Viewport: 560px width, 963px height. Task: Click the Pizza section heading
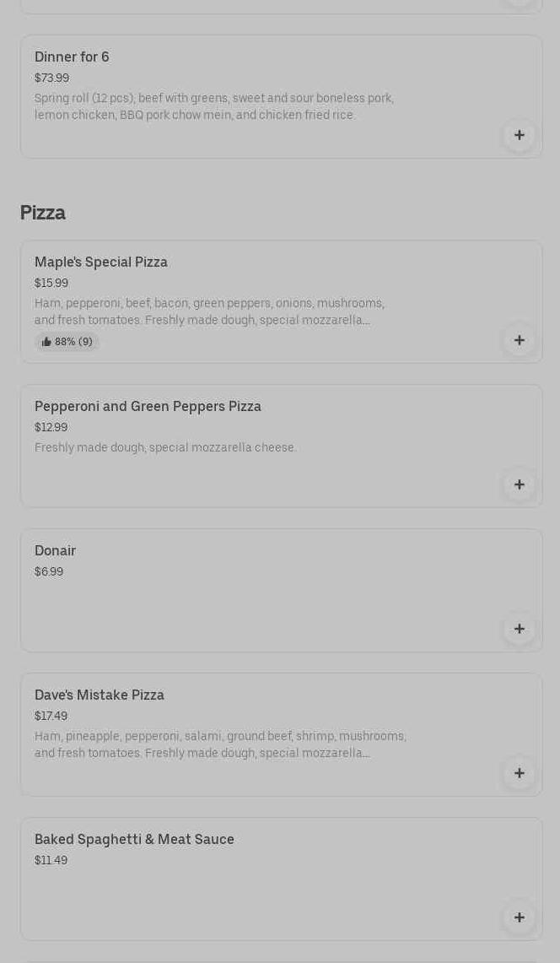43,213
